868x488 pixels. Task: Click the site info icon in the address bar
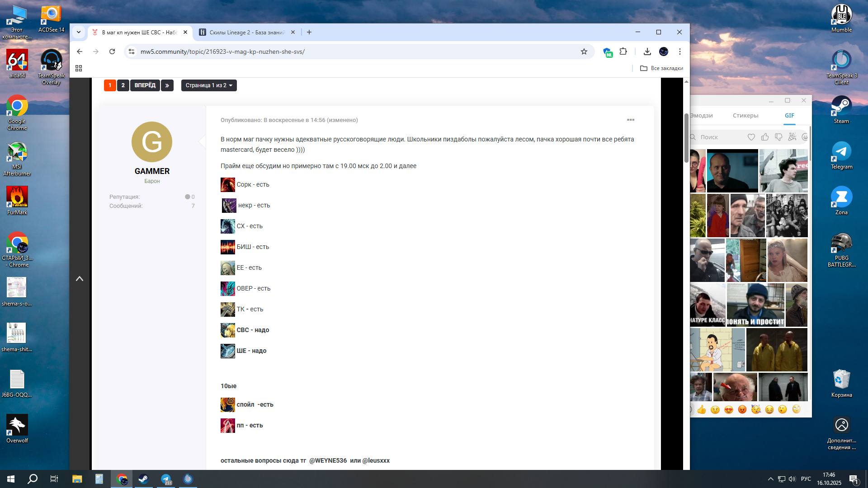coord(132,52)
